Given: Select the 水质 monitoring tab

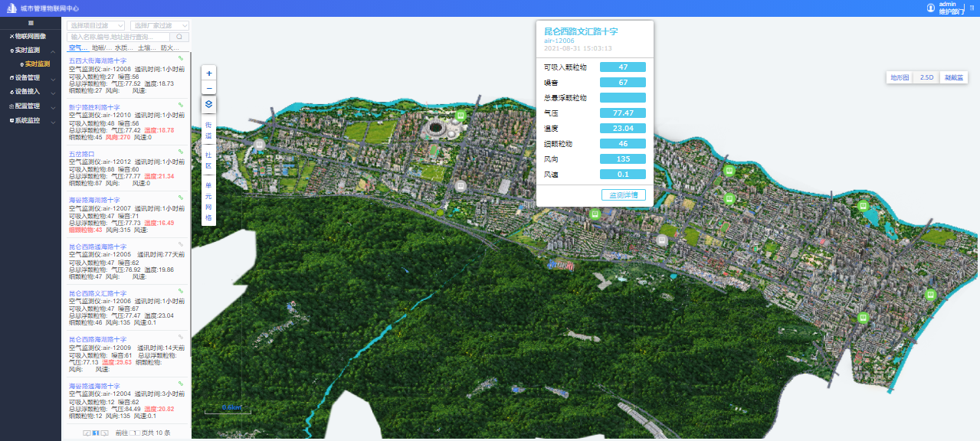Looking at the screenshot, I should coord(124,48).
